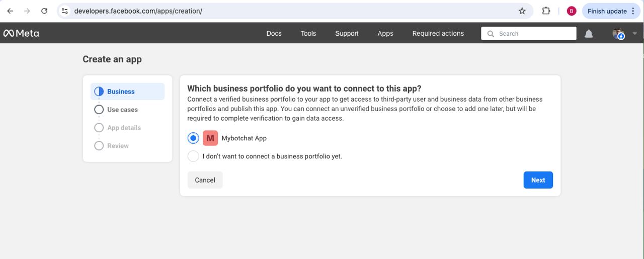Click the Meta logo

click(21, 33)
